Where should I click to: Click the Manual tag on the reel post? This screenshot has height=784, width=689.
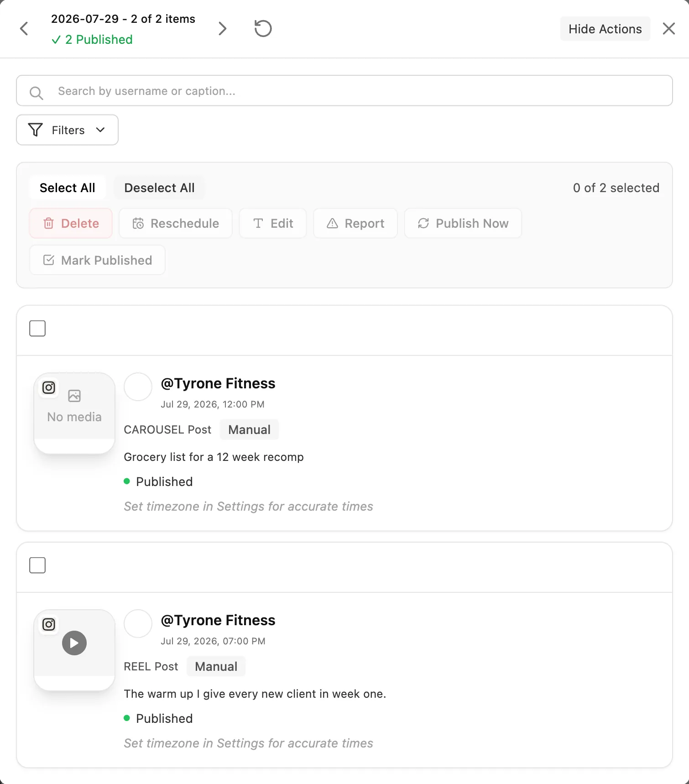216,666
